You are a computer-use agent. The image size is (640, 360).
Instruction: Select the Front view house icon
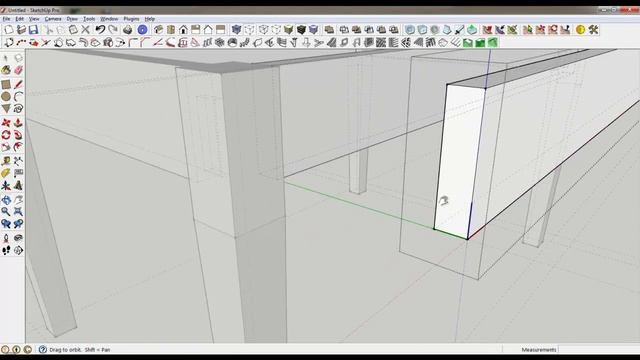183,29
